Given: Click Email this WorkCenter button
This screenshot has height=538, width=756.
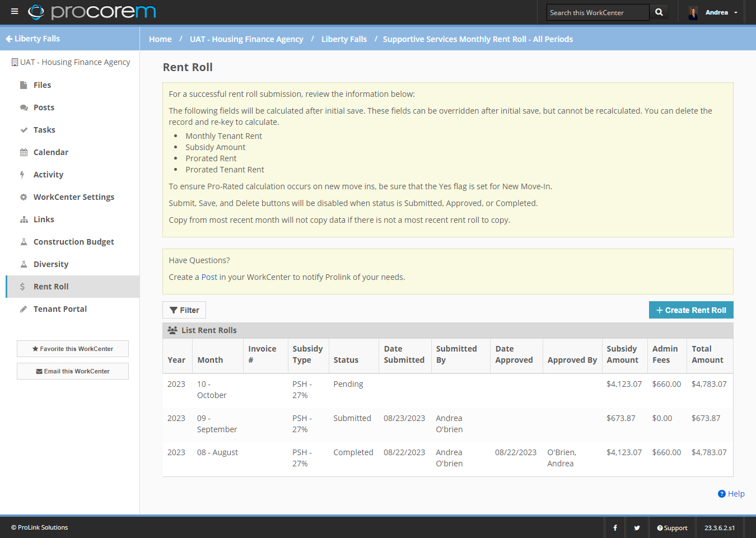Looking at the screenshot, I should coord(73,371).
